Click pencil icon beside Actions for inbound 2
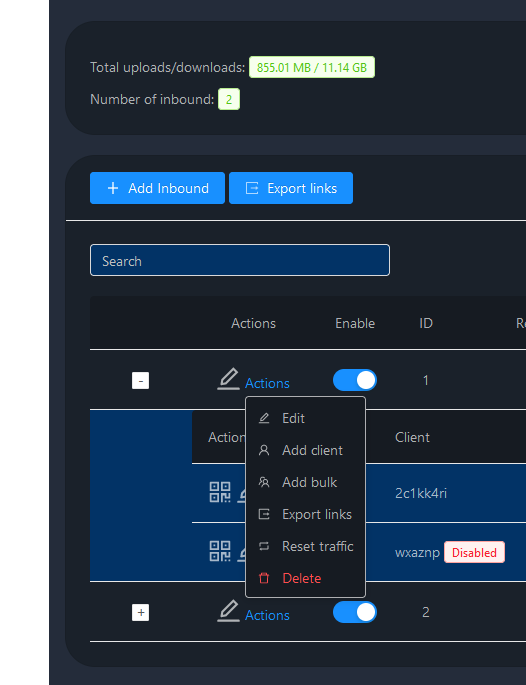 click(228, 610)
